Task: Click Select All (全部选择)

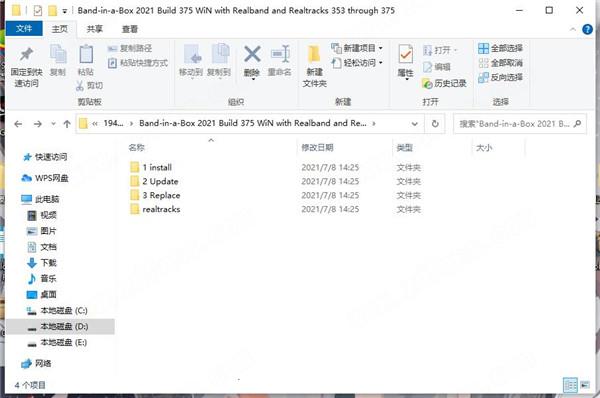Action: 501,48
